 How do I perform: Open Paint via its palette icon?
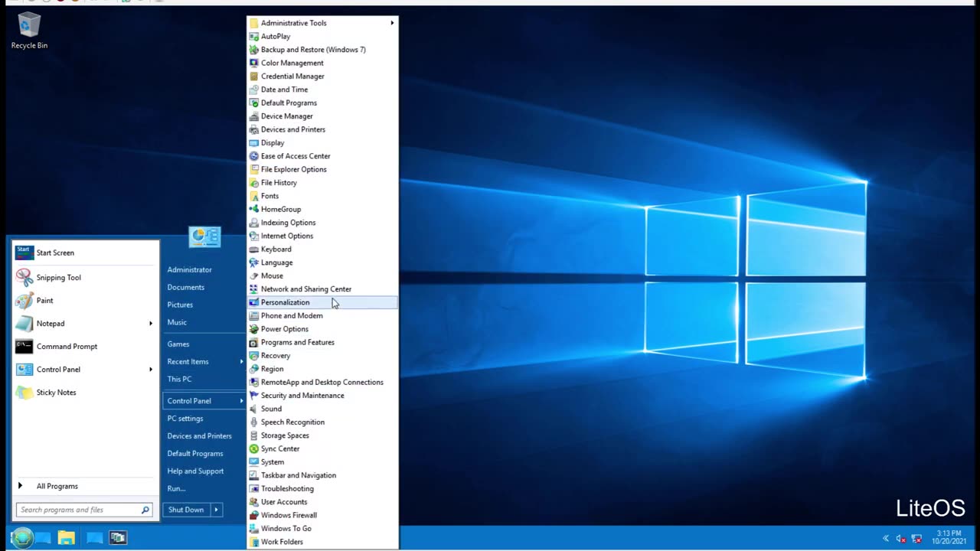[x=24, y=301]
